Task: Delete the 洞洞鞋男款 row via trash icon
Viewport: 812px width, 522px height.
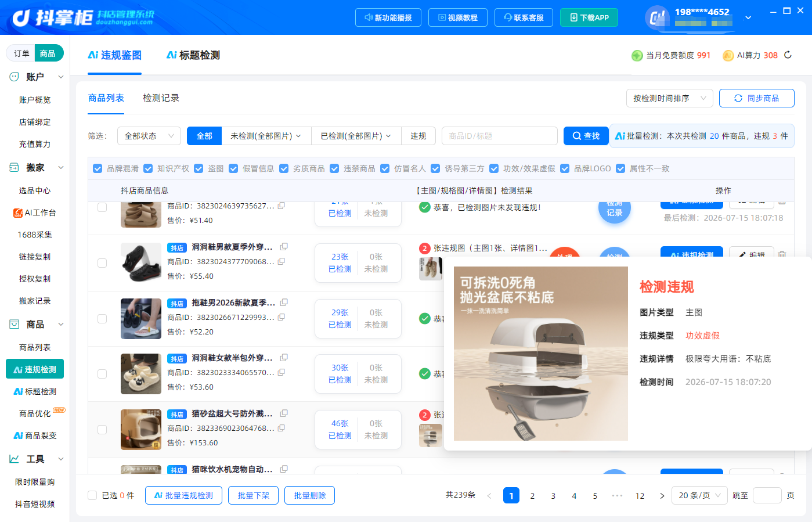Action: [x=782, y=254]
